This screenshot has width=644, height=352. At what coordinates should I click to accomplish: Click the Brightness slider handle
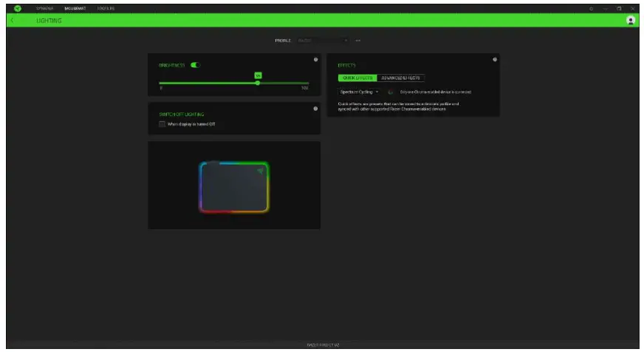(x=258, y=83)
